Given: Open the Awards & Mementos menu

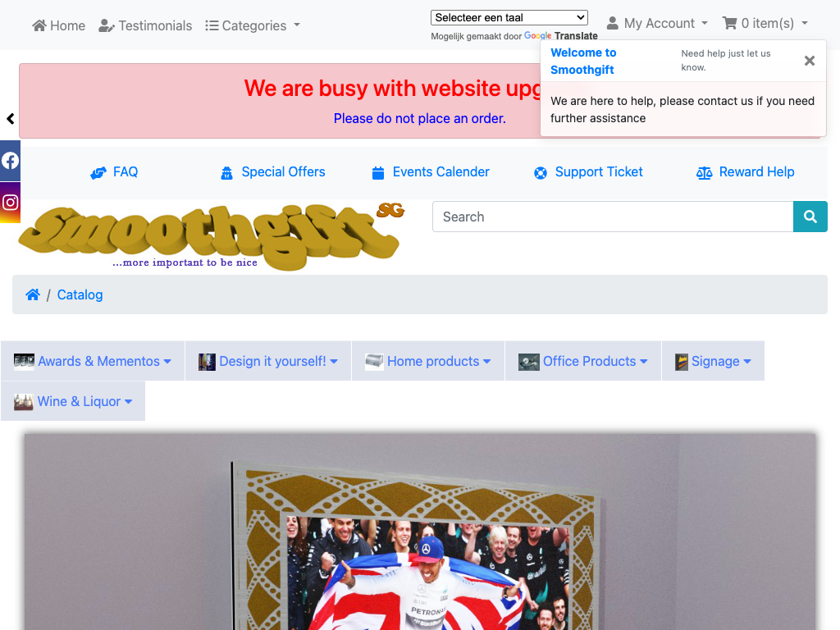Looking at the screenshot, I should [x=93, y=361].
